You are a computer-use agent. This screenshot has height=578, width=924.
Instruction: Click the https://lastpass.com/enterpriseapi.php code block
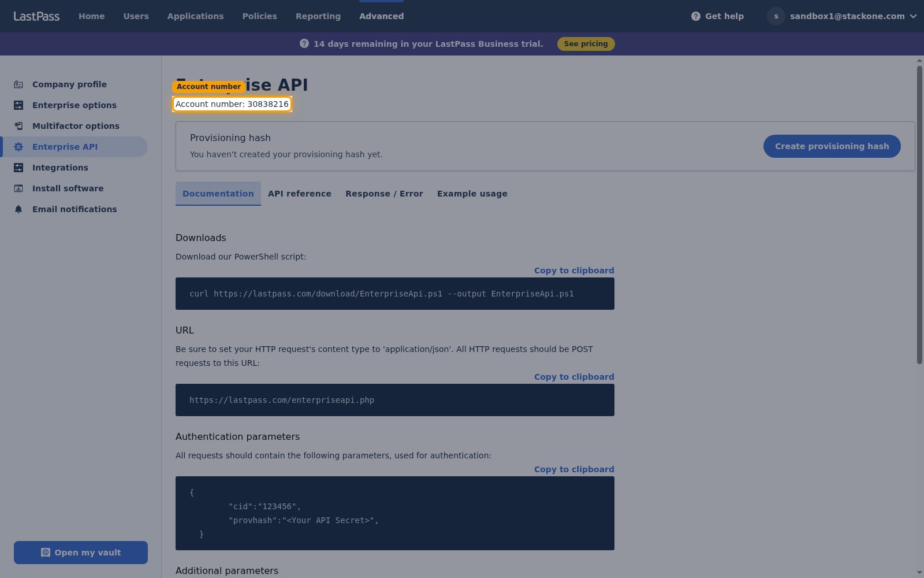[395, 400]
